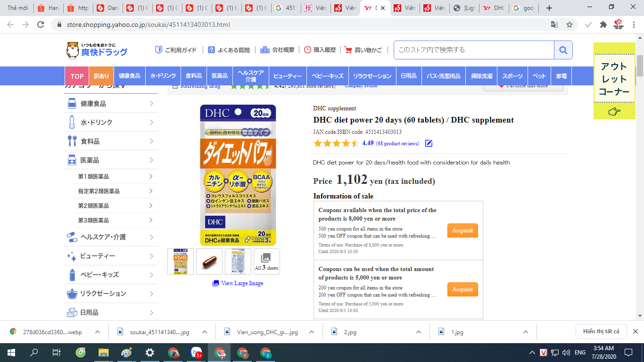Open the Paint palette app on taskbar

(x=127, y=353)
